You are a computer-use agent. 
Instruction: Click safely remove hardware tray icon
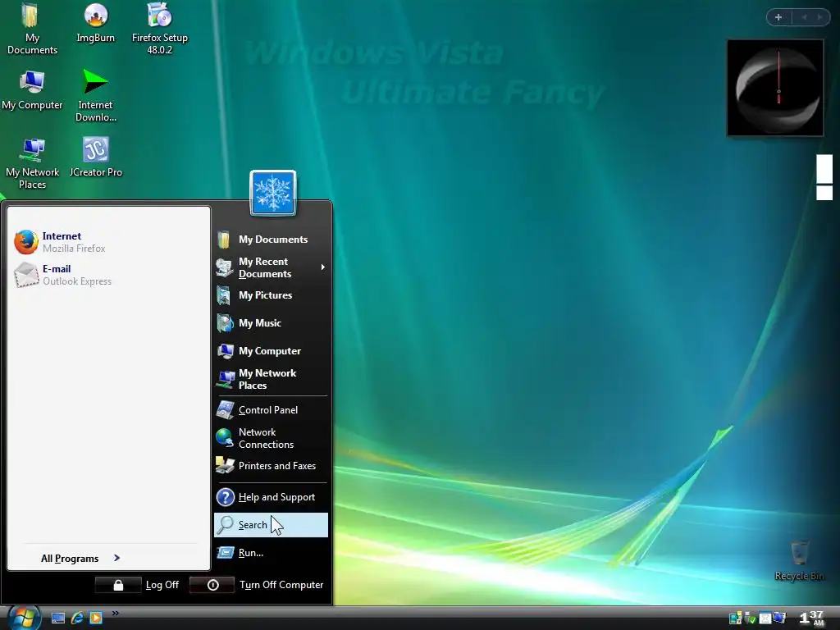click(751, 619)
